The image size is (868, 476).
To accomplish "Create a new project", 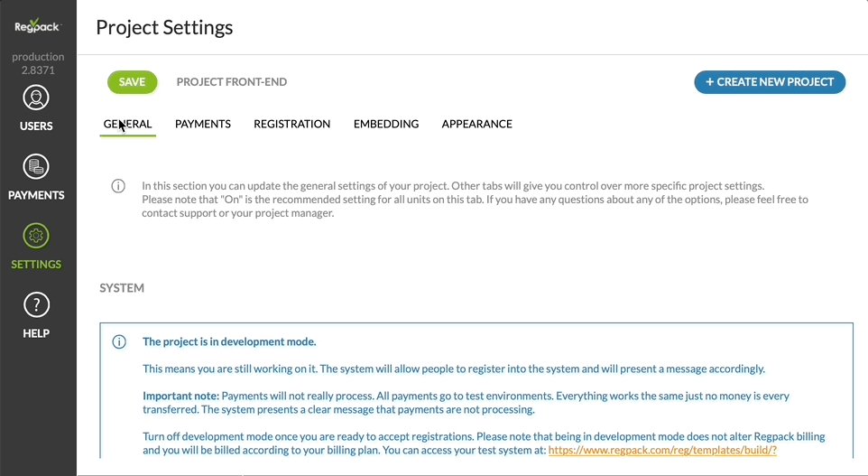I will [x=770, y=82].
